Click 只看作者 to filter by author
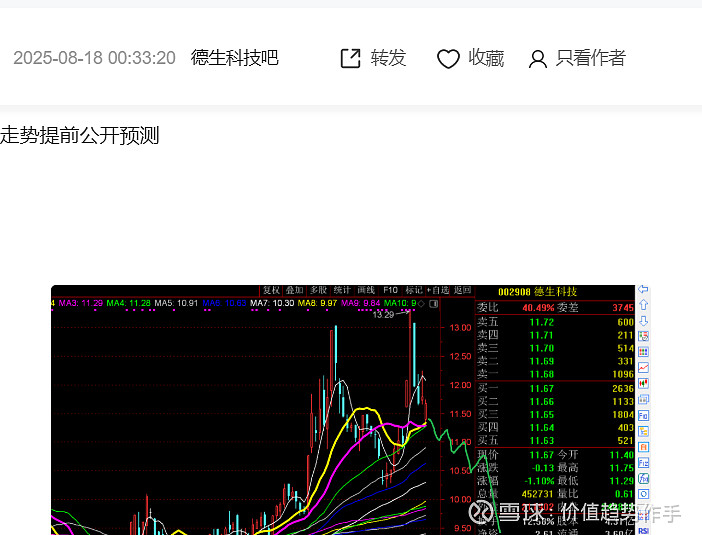 (591, 58)
